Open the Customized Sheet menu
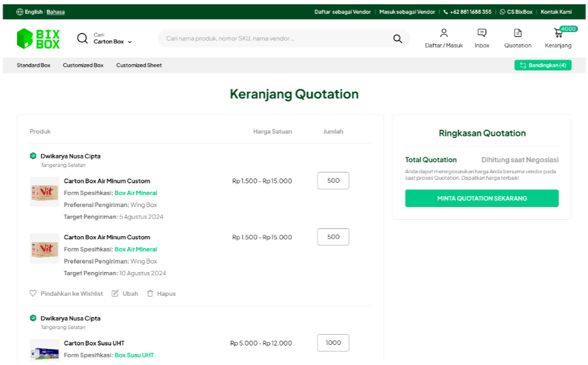Screen dimensions: 588x365 click(139, 66)
